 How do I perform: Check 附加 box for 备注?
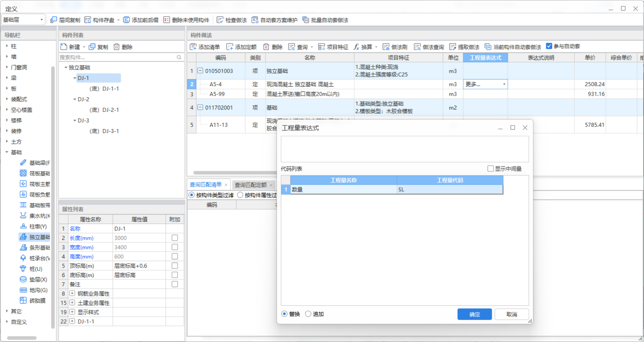[x=175, y=284]
